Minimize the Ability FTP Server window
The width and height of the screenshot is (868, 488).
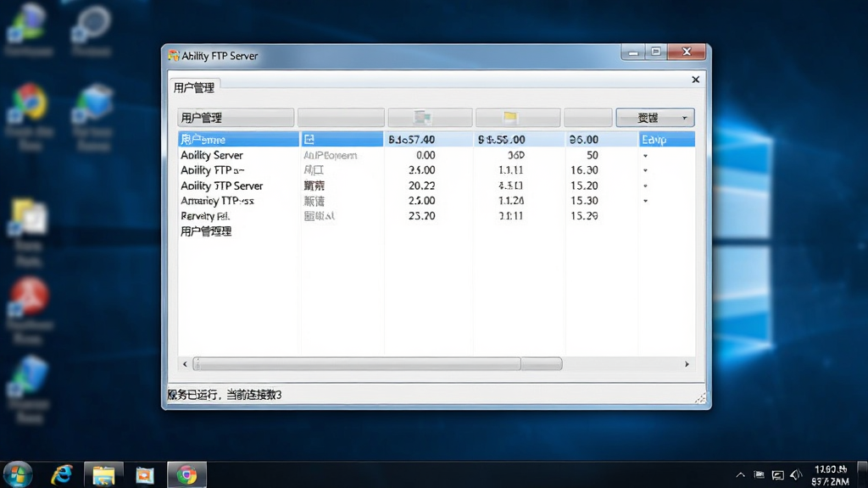[633, 52]
